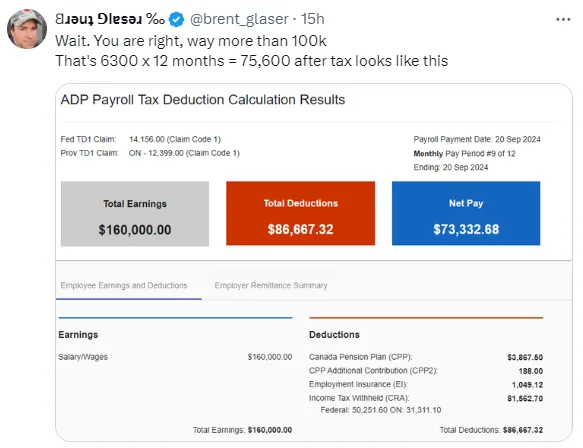
Task: Click the 15h timestamp link
Action: click(312, 19)
